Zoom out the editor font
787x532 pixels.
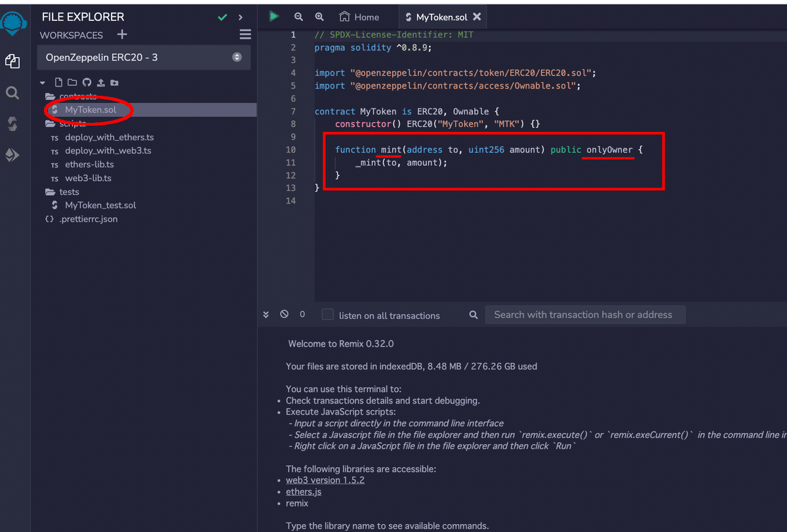click(299, 17)
